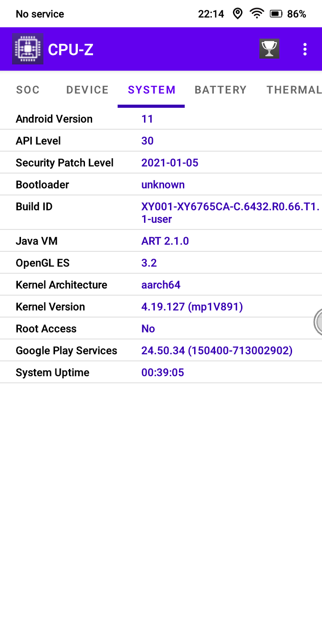Viewport: 322px width, 644px height.
Task: Select the Root Access label
Action: point(46,329)
